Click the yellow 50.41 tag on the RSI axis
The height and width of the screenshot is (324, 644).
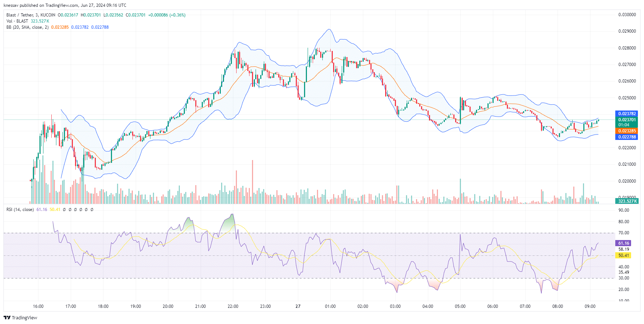pyautogui.click(x=623, y=255)
